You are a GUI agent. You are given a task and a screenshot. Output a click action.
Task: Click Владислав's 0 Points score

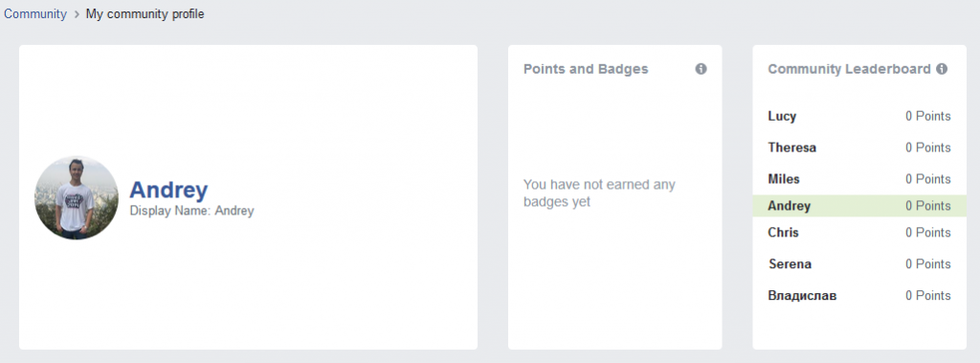tap(928, 295)
